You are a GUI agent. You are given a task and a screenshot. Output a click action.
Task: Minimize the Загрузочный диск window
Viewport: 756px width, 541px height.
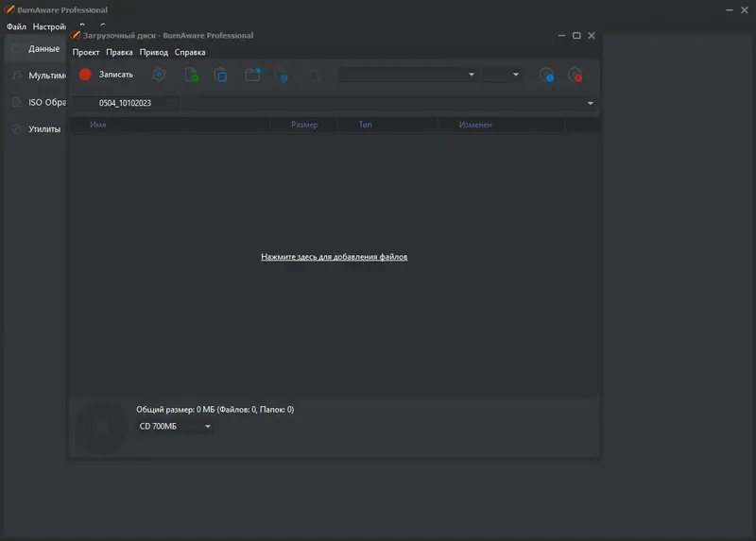point(561,36)
